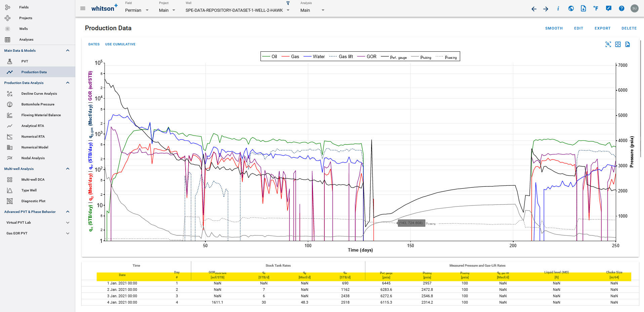
Task: Collapse the Multi-well Analysis section
Action: [68, 169]
